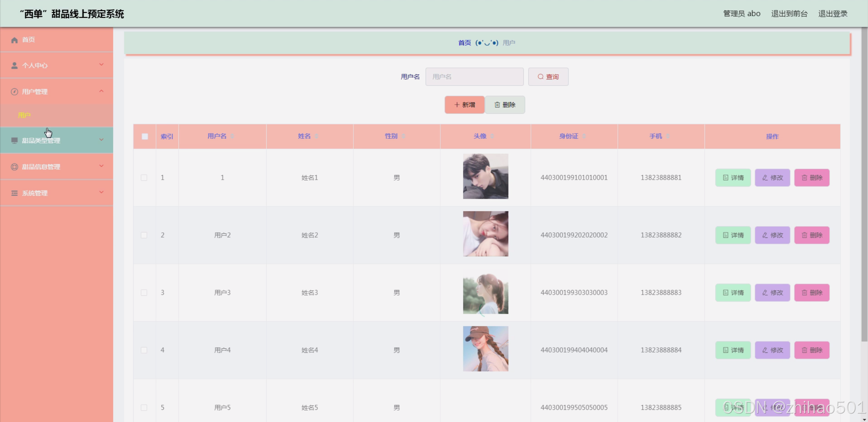This screenshot has width=868, height=422.
Task: Sort by 用户名 column sort arrows
Action: [232, 136]
